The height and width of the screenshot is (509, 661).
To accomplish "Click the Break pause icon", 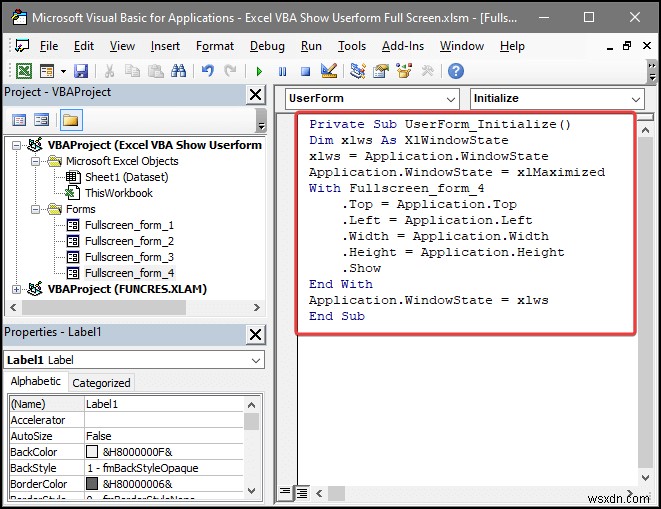I will tap(282, 71).
